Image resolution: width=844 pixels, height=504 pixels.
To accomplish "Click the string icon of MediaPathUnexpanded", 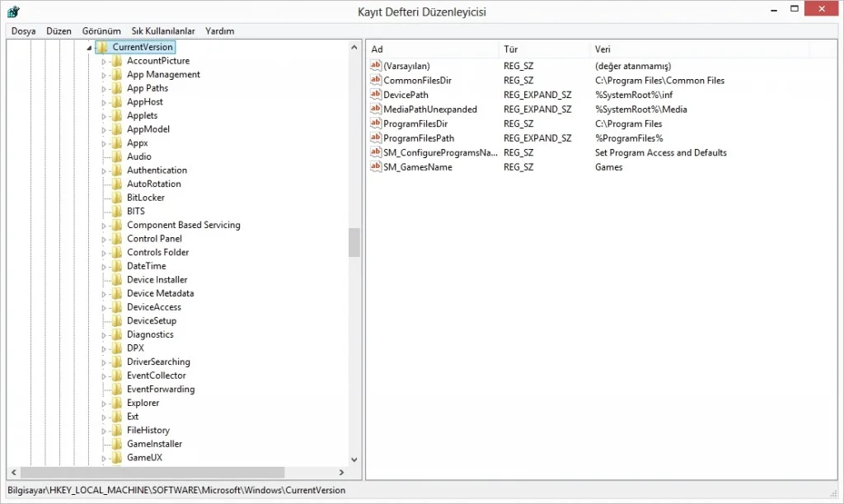I will coord(376,110).
